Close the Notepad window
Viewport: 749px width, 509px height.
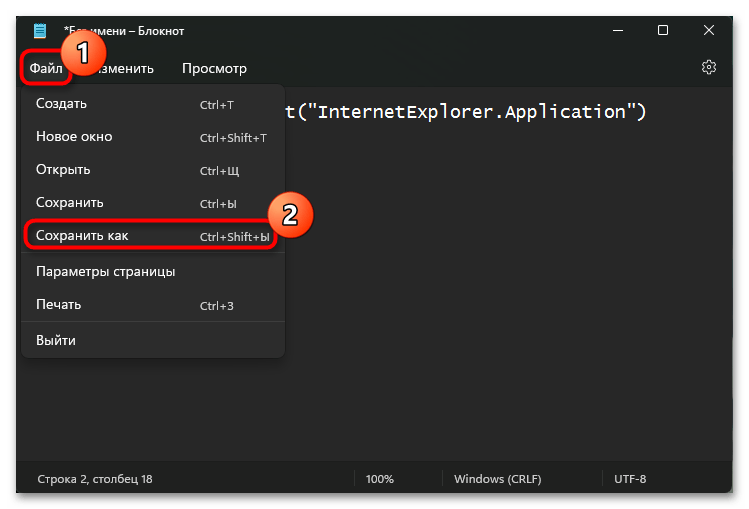click(708, 31)
